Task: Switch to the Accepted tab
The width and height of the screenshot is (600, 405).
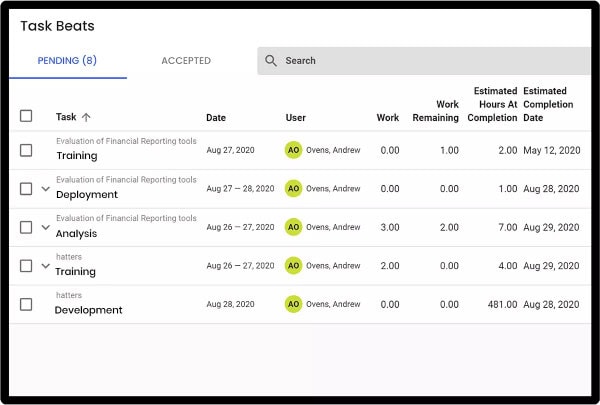Action: [186, 61]
